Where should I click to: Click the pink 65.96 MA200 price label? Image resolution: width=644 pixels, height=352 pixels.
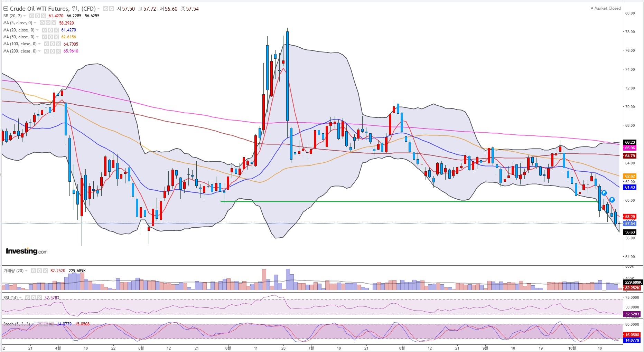tap(630, 148)
